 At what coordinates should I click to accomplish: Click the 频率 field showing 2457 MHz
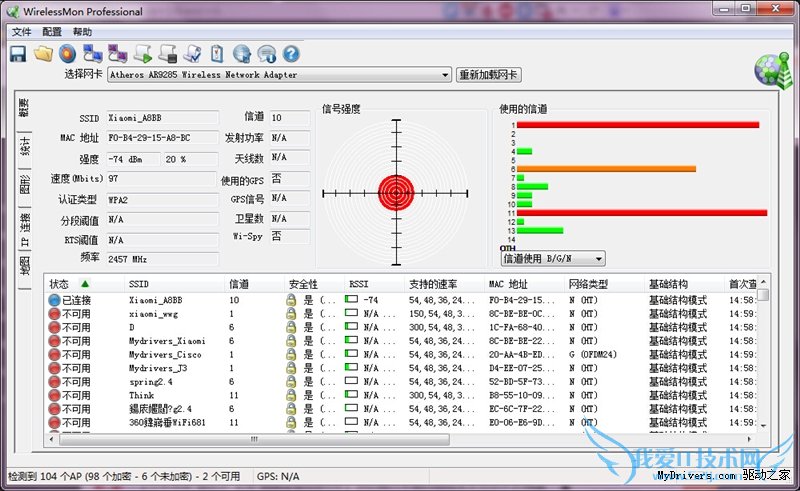click(162, 259)
